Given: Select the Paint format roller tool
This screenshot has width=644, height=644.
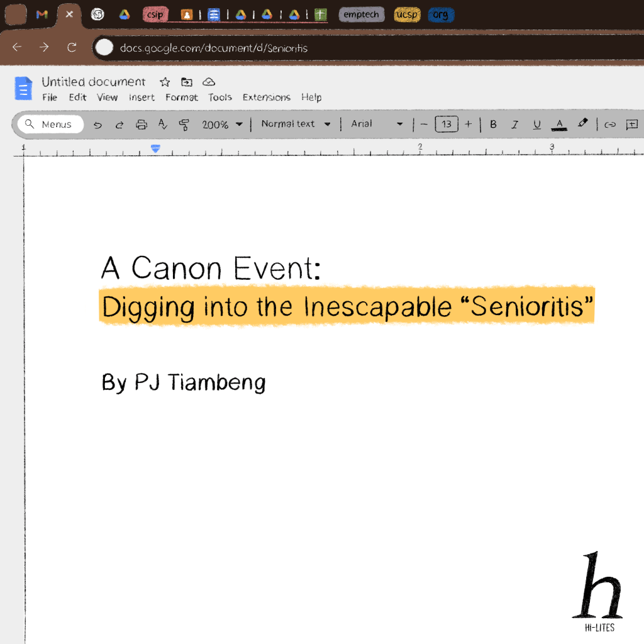Looking at the screenshot, I should (x=184, y=125).
